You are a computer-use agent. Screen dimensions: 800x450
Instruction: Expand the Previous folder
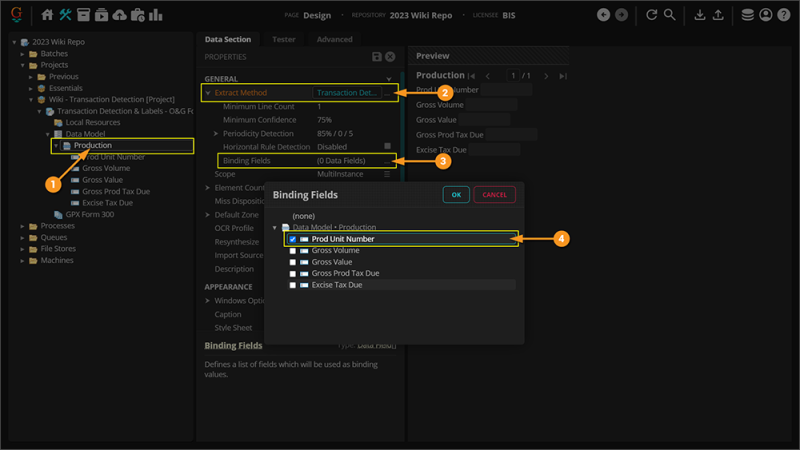click(x=31, y=77)
